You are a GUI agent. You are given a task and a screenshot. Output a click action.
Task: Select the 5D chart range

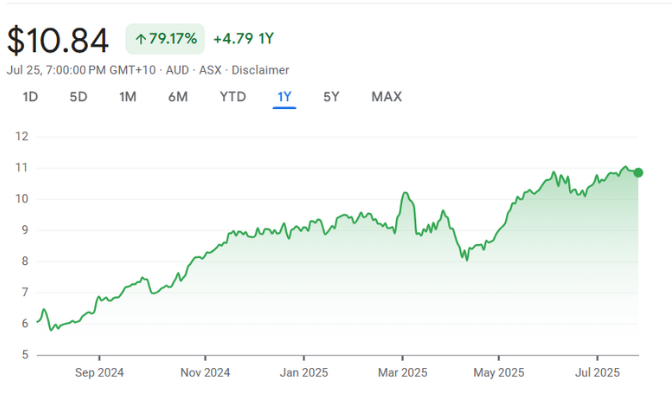click(78, 97)
